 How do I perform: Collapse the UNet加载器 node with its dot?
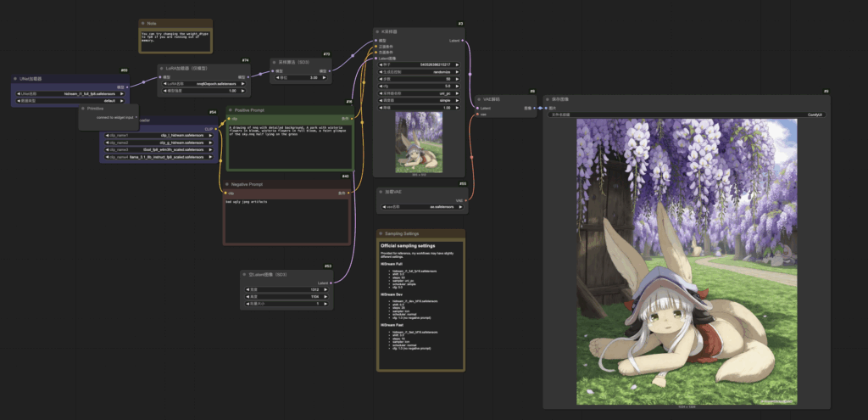(x=16, y=79)
